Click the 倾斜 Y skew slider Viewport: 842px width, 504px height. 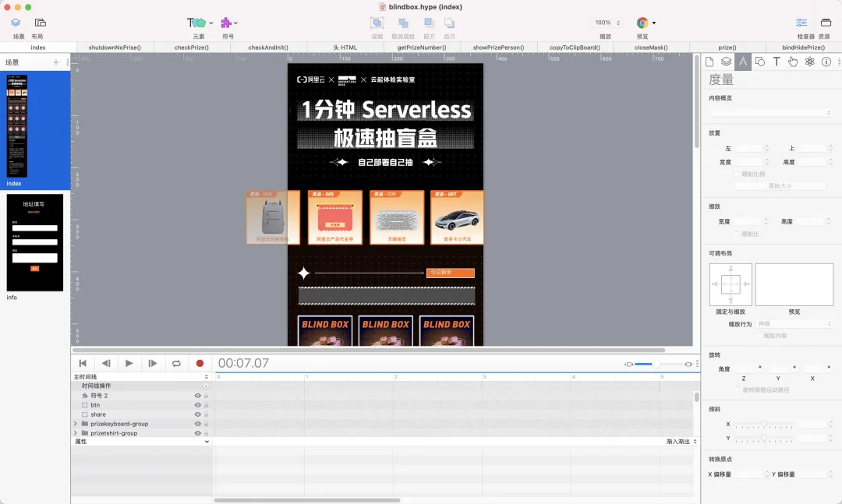point(765,439)
